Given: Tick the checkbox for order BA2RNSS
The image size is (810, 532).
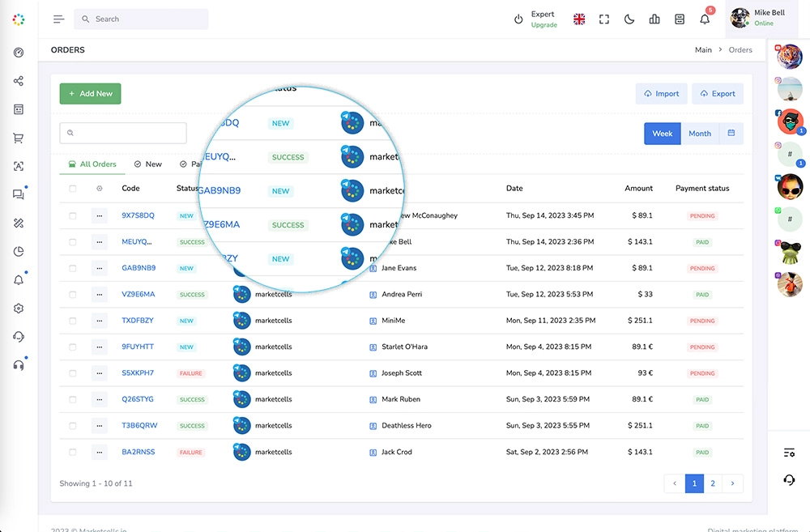Looking at the screenshot, I should point(73,452).
